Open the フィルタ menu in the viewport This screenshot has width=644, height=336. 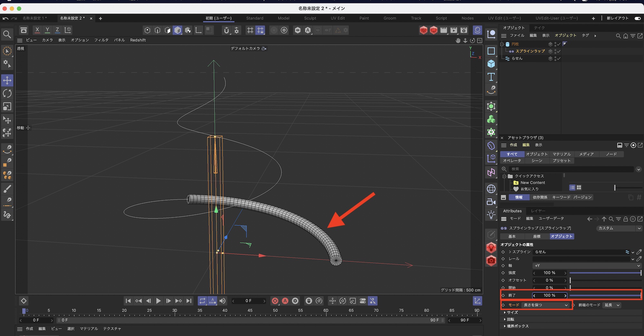point(101,40)
